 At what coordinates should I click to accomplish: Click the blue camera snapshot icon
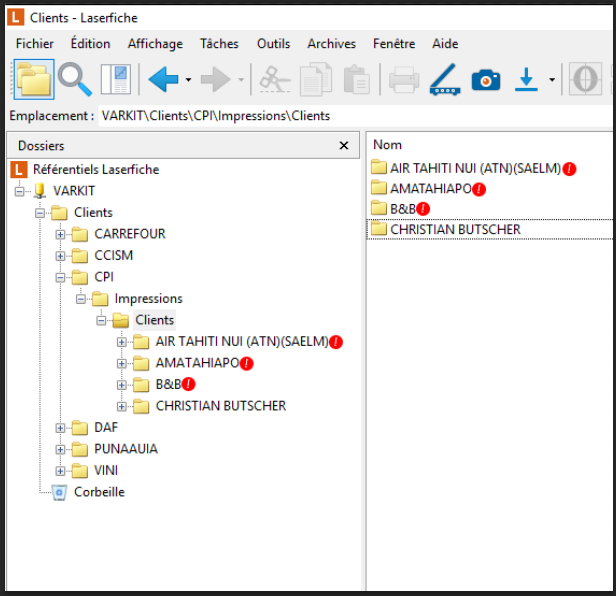coord(486,80)
